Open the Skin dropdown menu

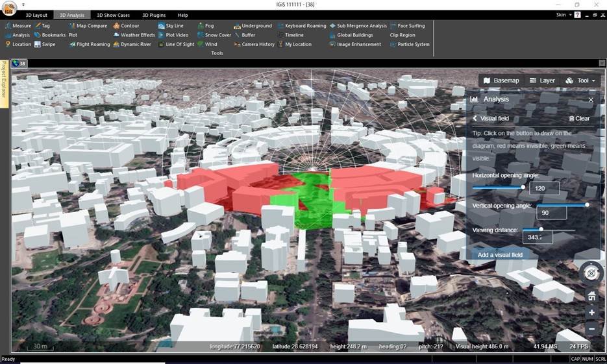(x=564, y=14)
